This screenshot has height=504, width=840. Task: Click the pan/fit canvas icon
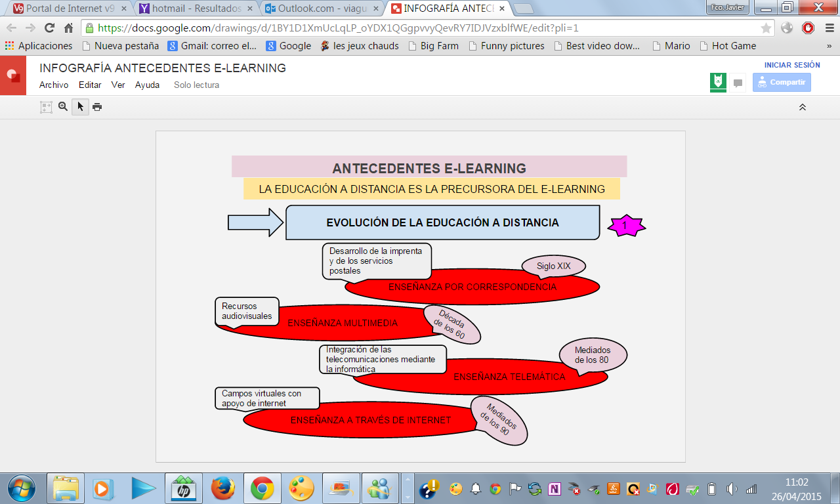pyautogui.click(x=45, y=106)
